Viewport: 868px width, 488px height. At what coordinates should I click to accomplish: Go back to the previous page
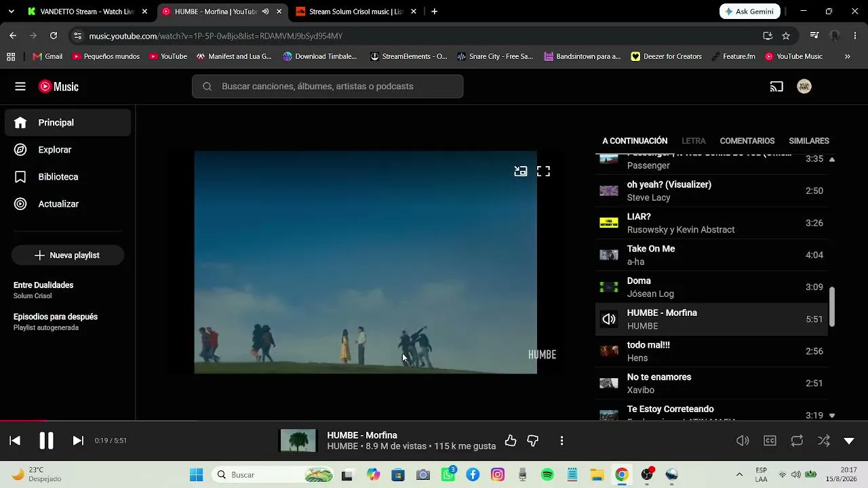pos(13,36)
